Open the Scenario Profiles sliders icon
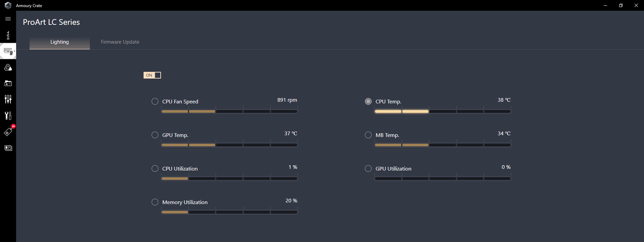 [x=8, y=99]
